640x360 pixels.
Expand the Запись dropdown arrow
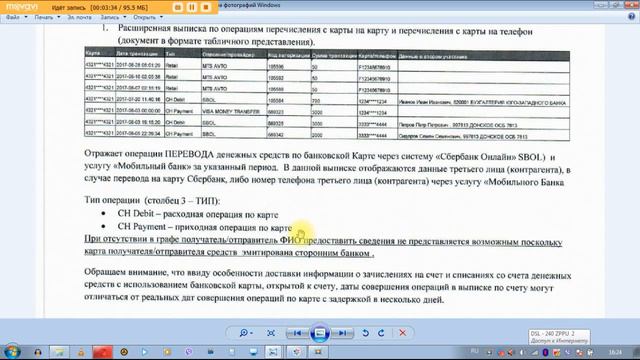pyautogui.click(x=124, y=18)
